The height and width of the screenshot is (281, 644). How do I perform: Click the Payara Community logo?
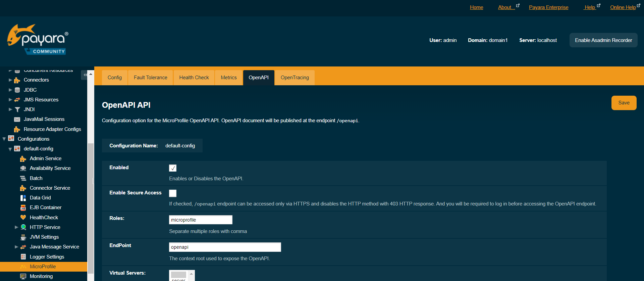coord(38,40)
